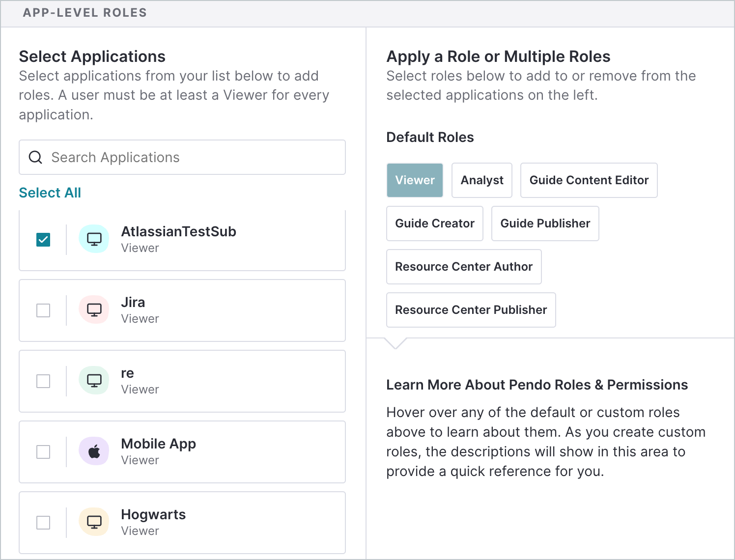Uncheck the AtlassianTestSub checkbox

pyautogui.click(x=43, y=240)
